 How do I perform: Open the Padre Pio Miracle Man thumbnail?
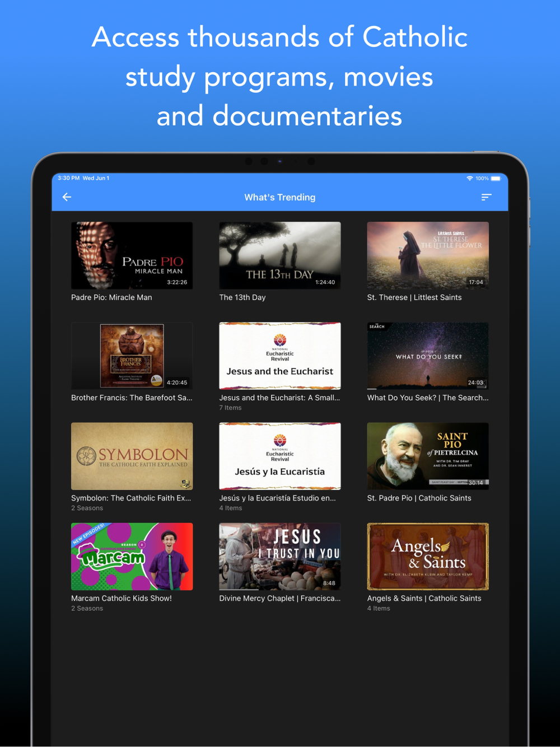tap(132, 255)
